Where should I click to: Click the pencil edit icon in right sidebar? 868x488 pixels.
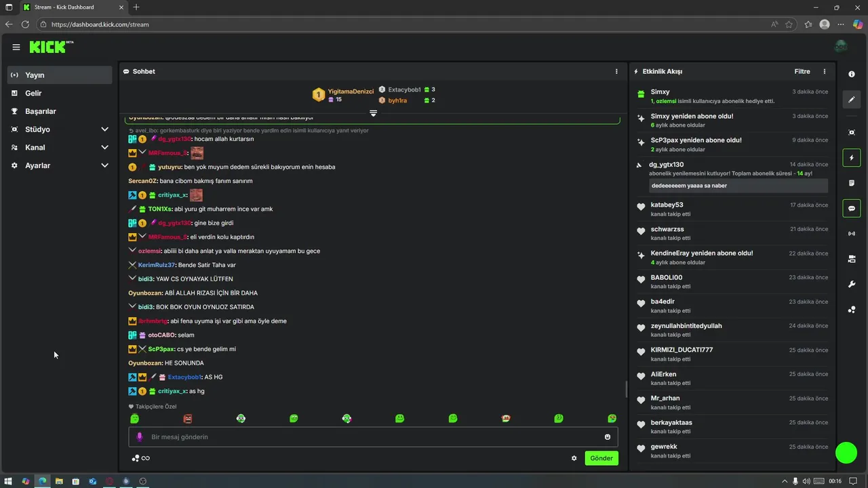pos(852,100)
